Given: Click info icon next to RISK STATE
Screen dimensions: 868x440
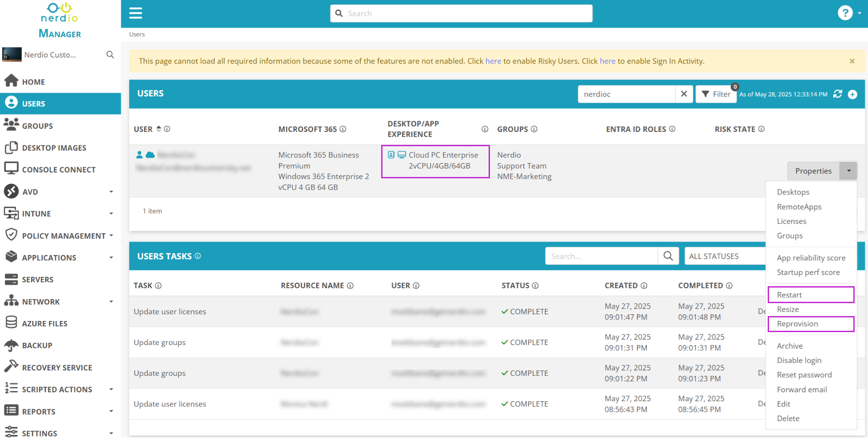Looking at the screenshot, I should 761,129.
